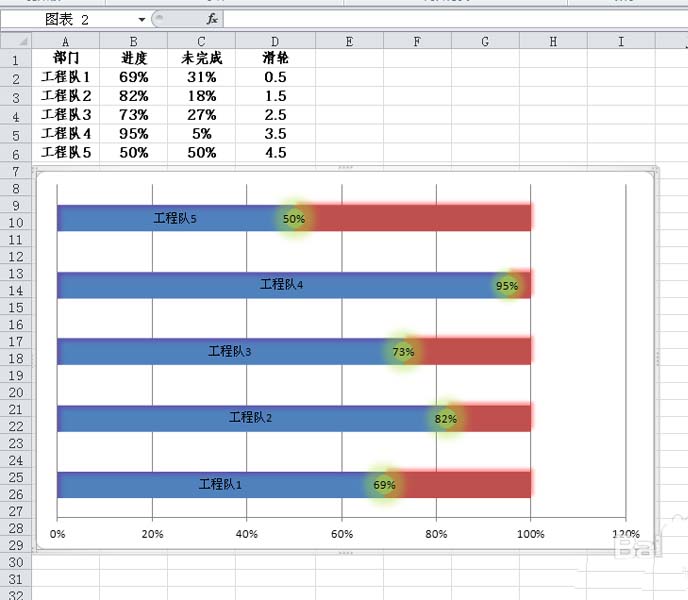Select column D header
Image resolution: width=688 pixels, height=600 pixels.
coord(275,41)
